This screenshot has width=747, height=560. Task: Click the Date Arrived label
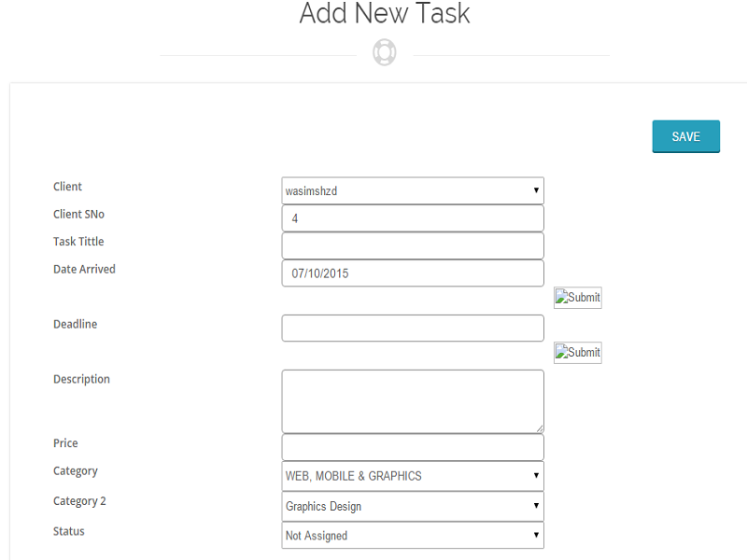tap(84, 270)
